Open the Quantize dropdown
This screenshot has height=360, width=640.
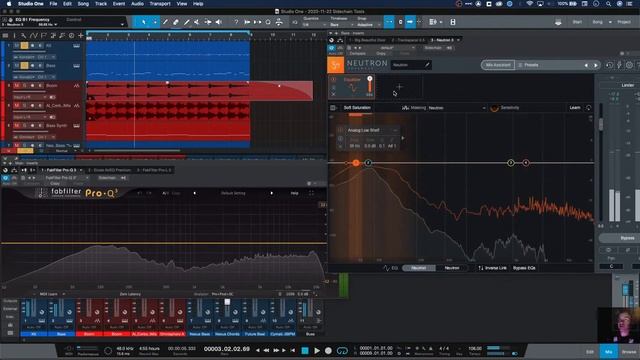point(314,25)
